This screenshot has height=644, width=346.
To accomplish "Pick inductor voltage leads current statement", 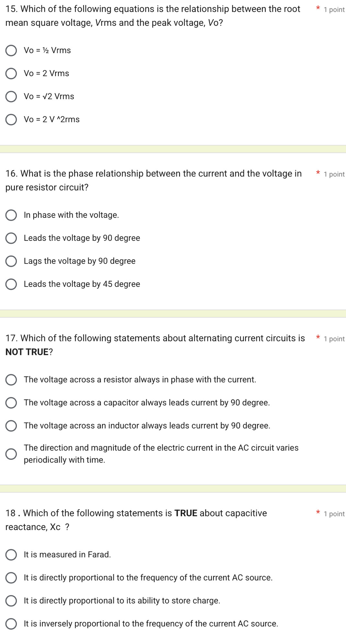I will (x=11, y=426).
